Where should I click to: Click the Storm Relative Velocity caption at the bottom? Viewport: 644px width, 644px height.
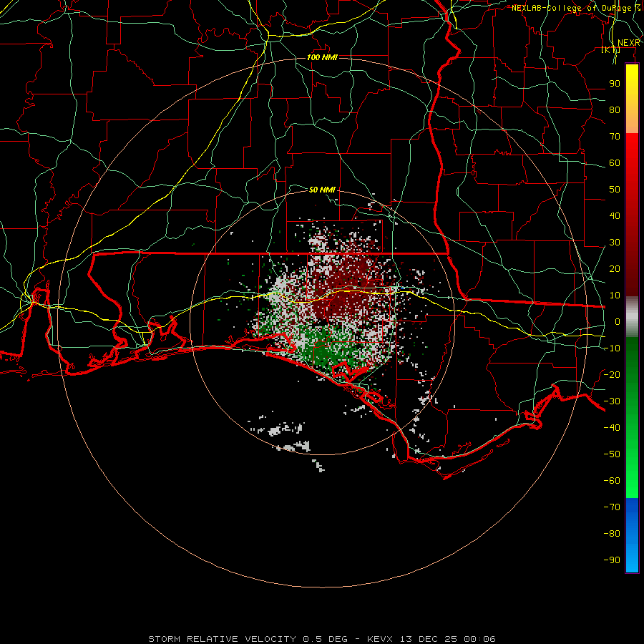point(321,639)
